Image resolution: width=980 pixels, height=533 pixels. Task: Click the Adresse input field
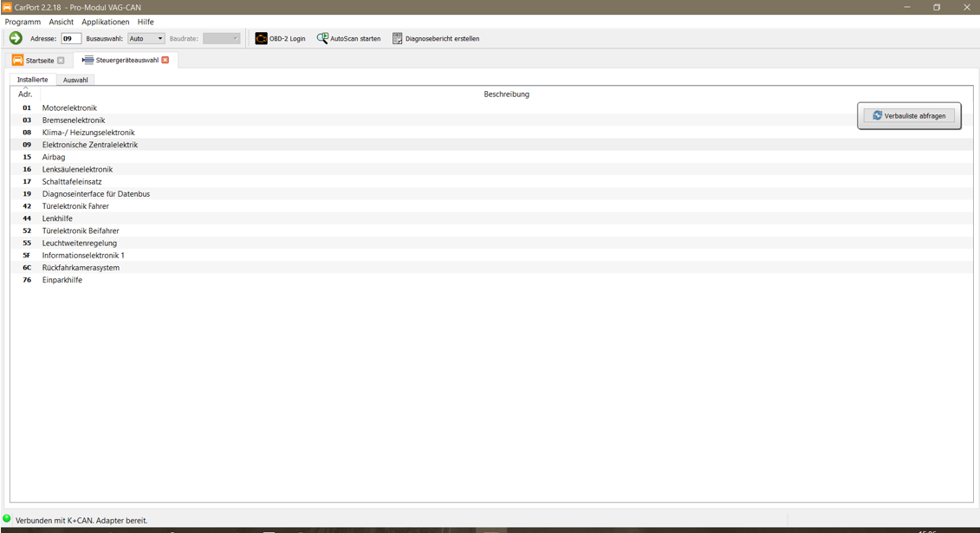click(71, 39)
